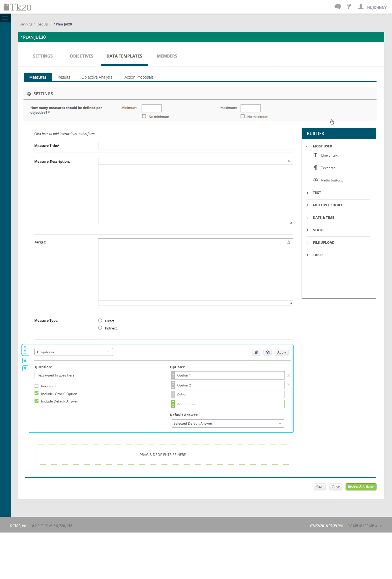Click the entry drag handle dots
392x579 pixels.
coord(25,350)
